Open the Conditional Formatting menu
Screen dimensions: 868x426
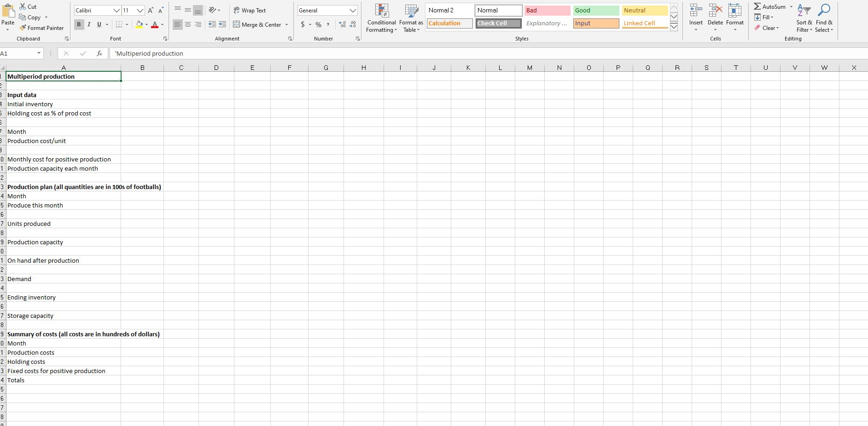(381, 18)
